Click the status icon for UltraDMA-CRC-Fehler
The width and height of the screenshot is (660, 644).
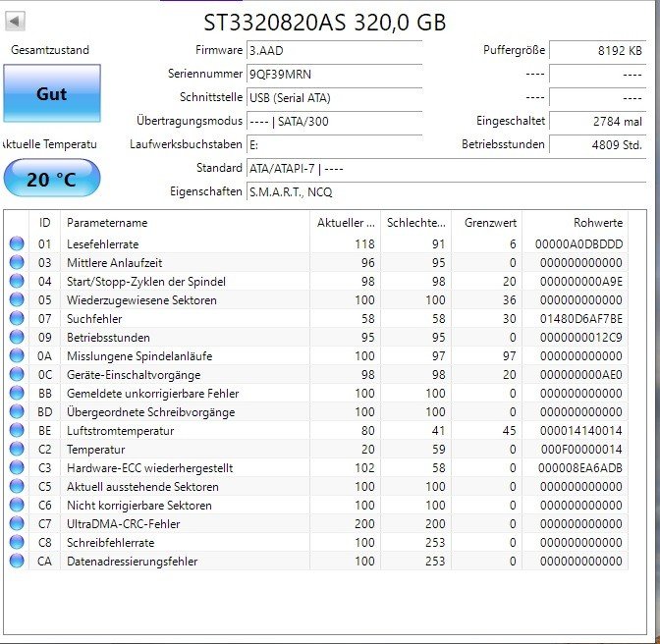(x=17, y=524)
